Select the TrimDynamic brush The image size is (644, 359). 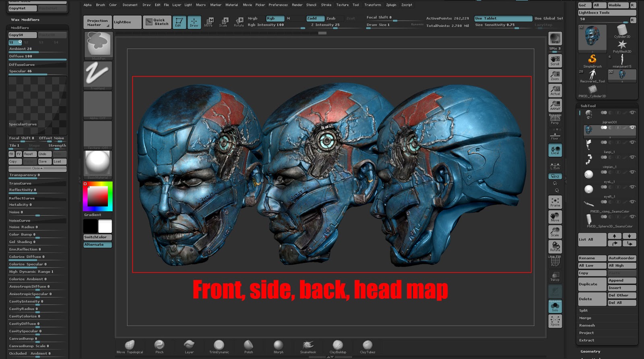(219, 346)
